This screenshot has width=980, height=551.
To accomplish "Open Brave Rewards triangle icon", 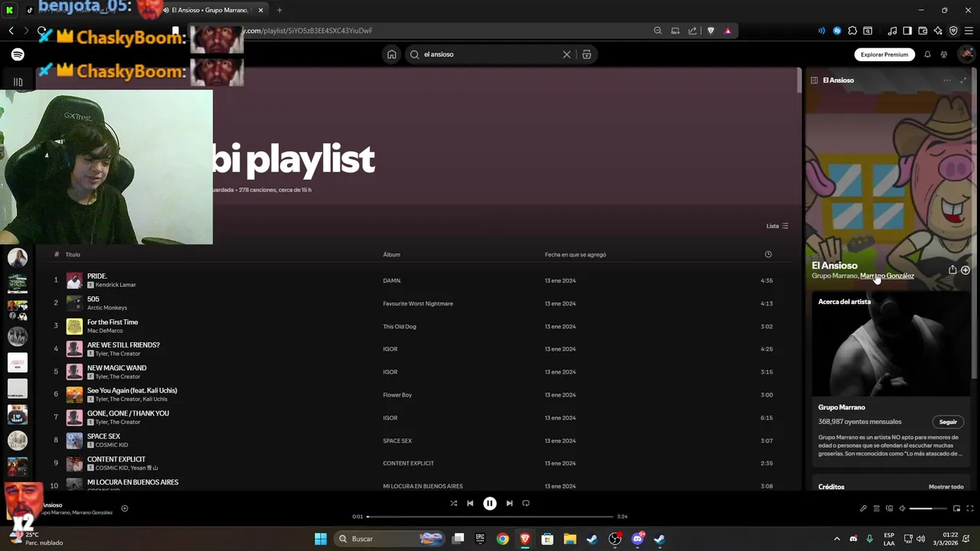I will 727,31.
